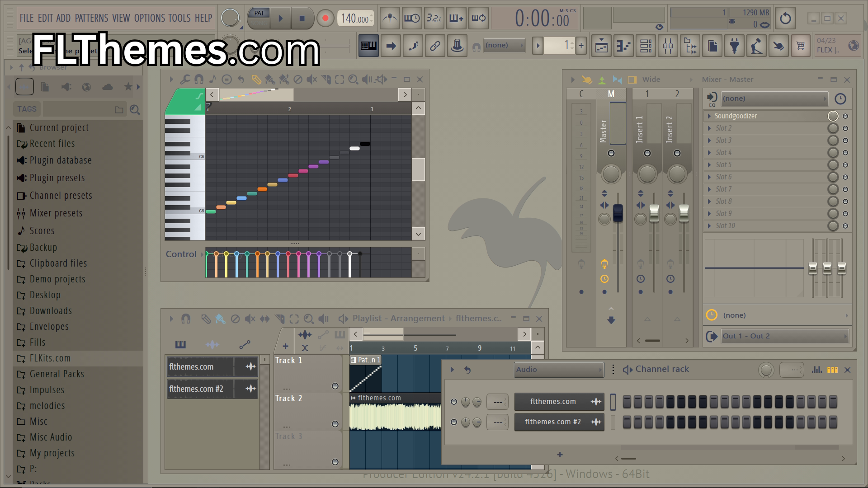Open the VIEW menu
The width and height of the screenshot is (868, 488).
pos(121,18)
